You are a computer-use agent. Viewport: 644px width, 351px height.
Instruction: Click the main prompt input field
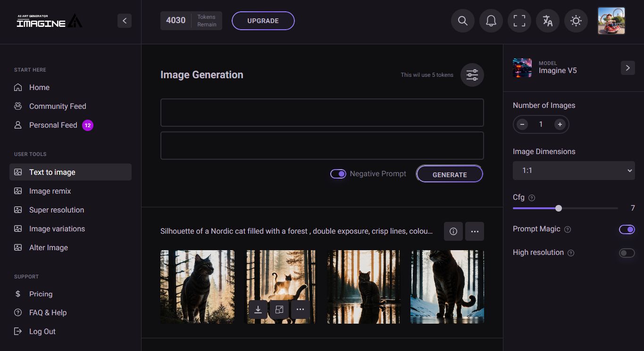point(322,113)
